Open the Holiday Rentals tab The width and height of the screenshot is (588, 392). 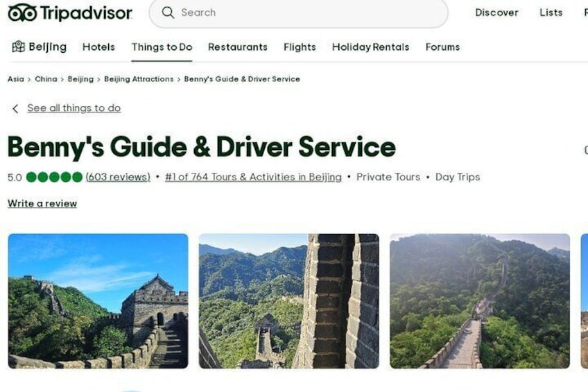370,47
